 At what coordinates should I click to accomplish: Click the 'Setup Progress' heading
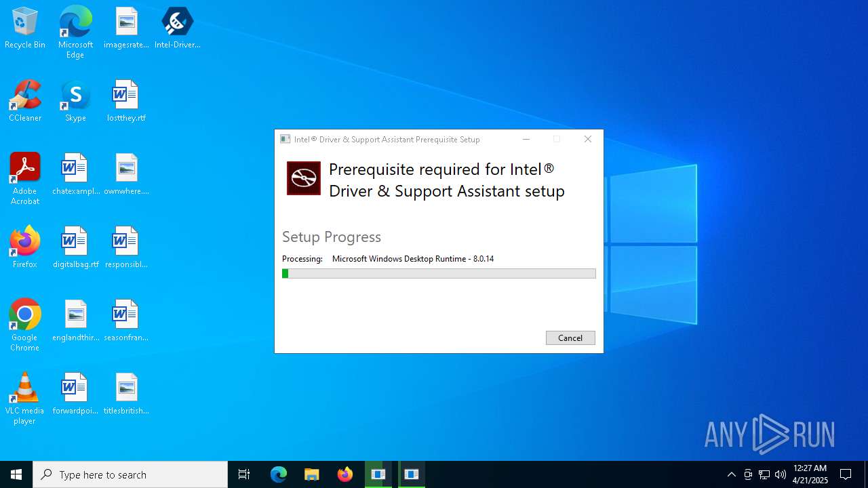point(332,237)
